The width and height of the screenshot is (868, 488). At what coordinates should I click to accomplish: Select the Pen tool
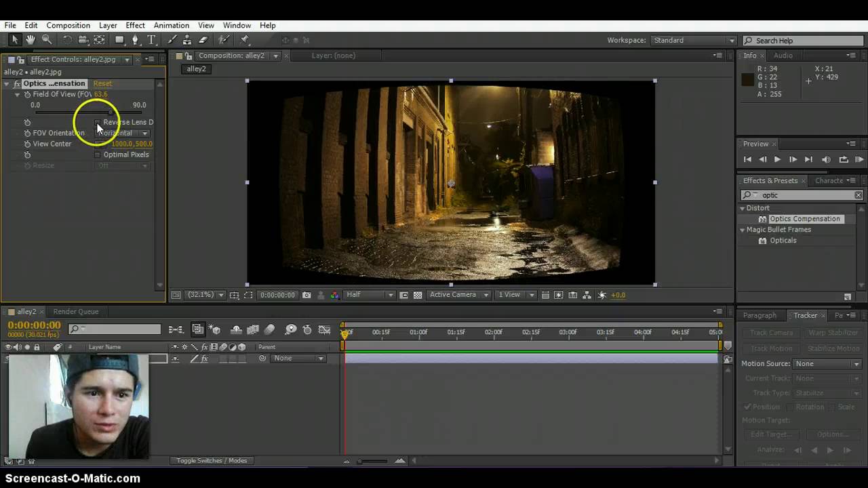click(136, 40)
